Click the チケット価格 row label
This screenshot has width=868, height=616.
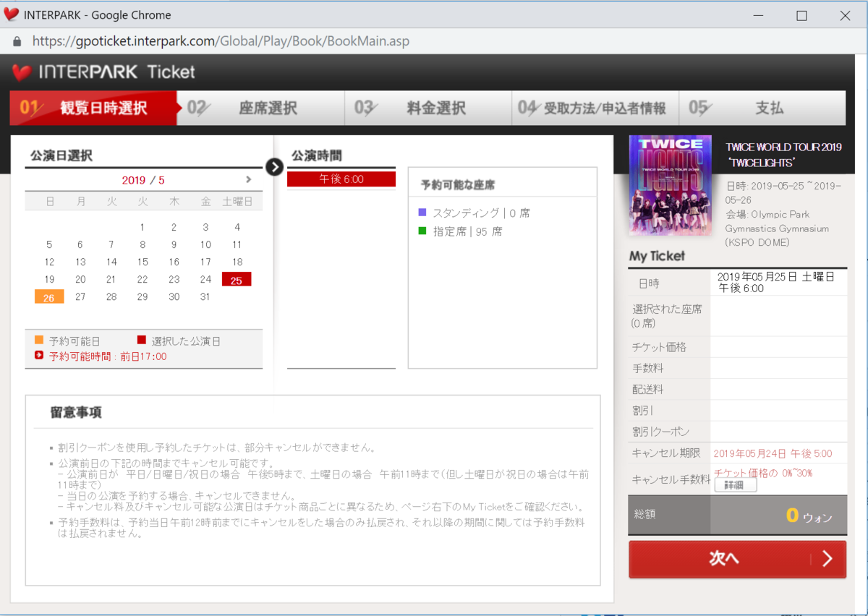(659, 348)
